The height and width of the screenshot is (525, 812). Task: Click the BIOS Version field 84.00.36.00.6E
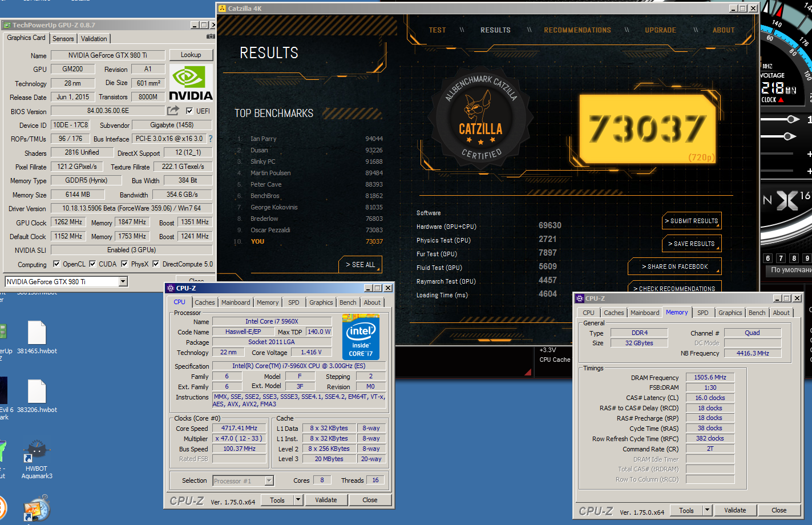click(108, 111)
